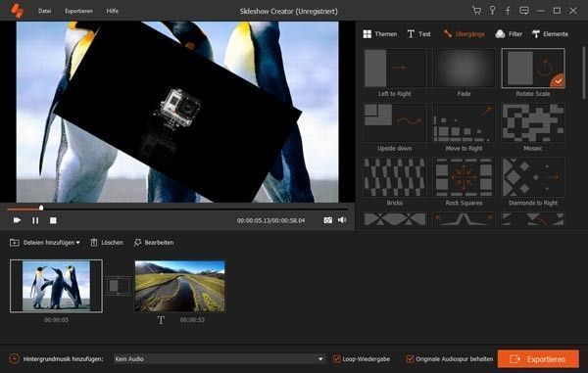Screen dimensions: 588x373
Task: Stop the preview playback
Action: (53, 220)
